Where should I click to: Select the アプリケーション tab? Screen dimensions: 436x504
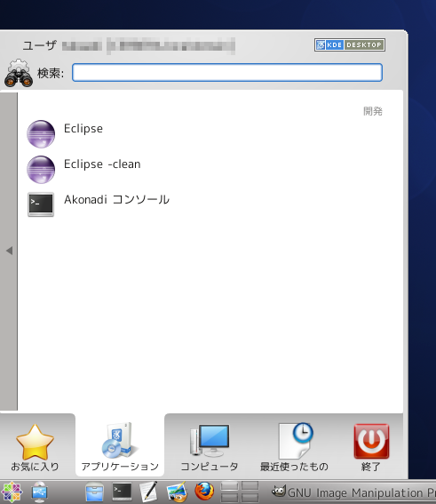120,446
